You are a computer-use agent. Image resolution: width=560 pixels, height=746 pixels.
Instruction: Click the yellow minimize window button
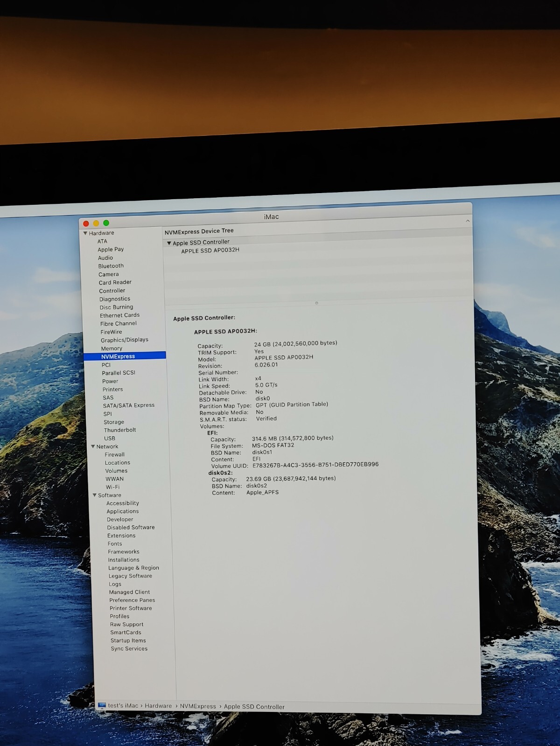pos(96,223)
